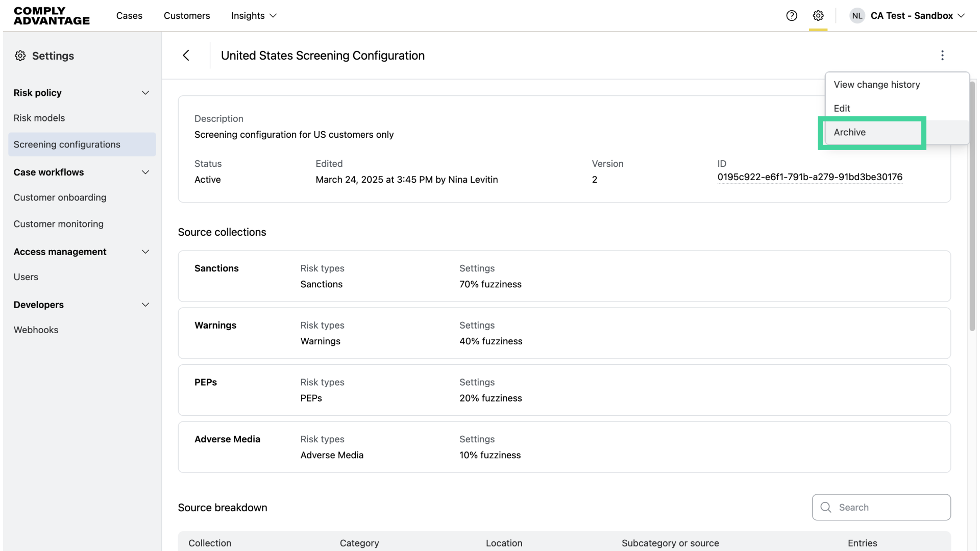This screenshot has width=980, height=551.
Task: Open the Customers page
Action: (187, 15)
